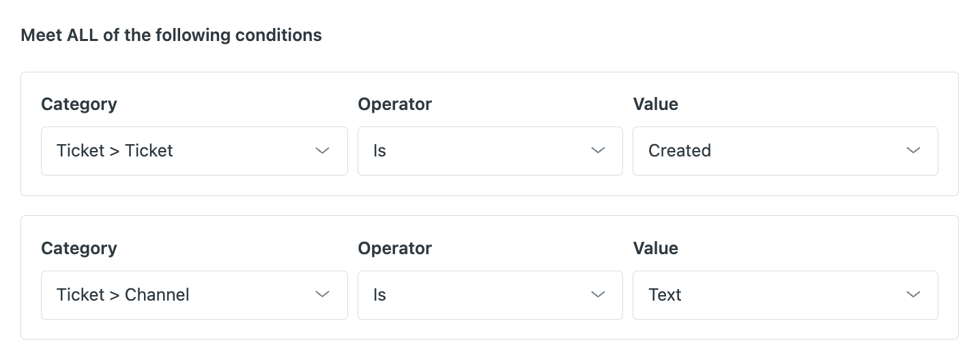Click chevron arrow beside Created value

point(913,151)
